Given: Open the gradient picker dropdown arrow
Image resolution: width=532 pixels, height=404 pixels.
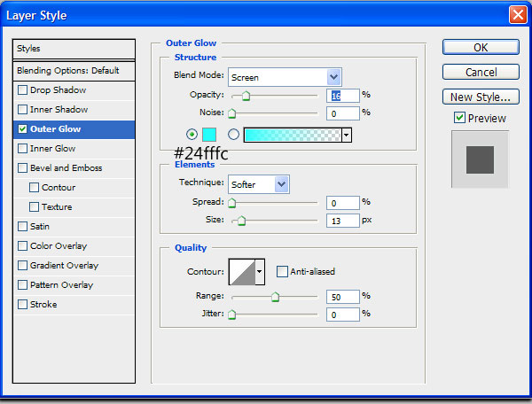Looking at the screenshot, I should [x=347, y=135].
